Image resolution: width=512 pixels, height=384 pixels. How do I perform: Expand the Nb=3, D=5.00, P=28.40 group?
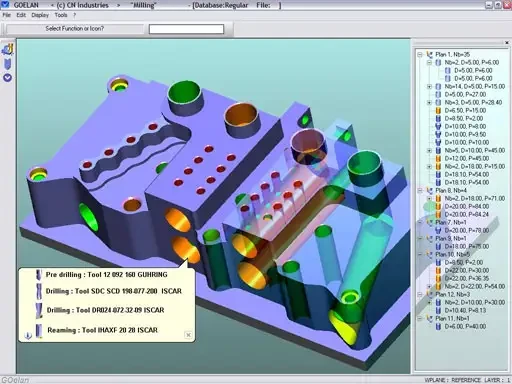(x=429, y=102)
